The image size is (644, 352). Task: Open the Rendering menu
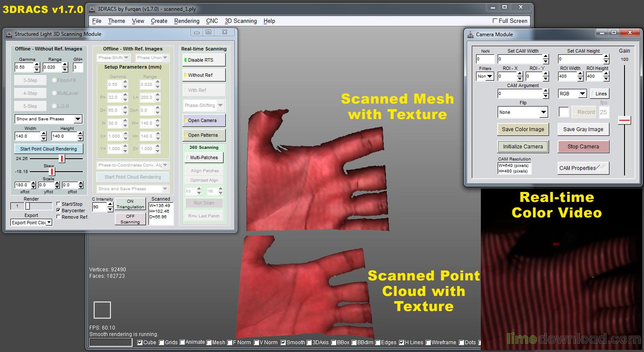pyautogui.click(x=186, y=21)
